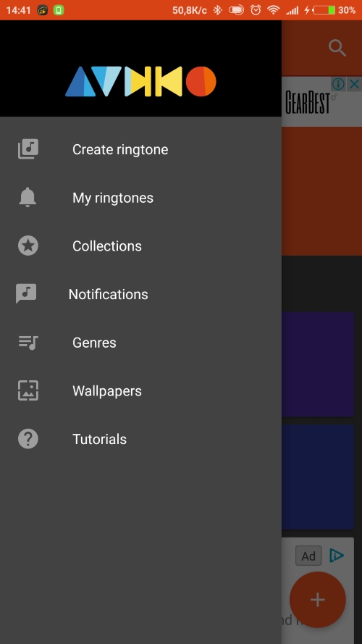Tap the star icon for Collections
The height and width of the screenshot is (644, 362).
(28, 246)
